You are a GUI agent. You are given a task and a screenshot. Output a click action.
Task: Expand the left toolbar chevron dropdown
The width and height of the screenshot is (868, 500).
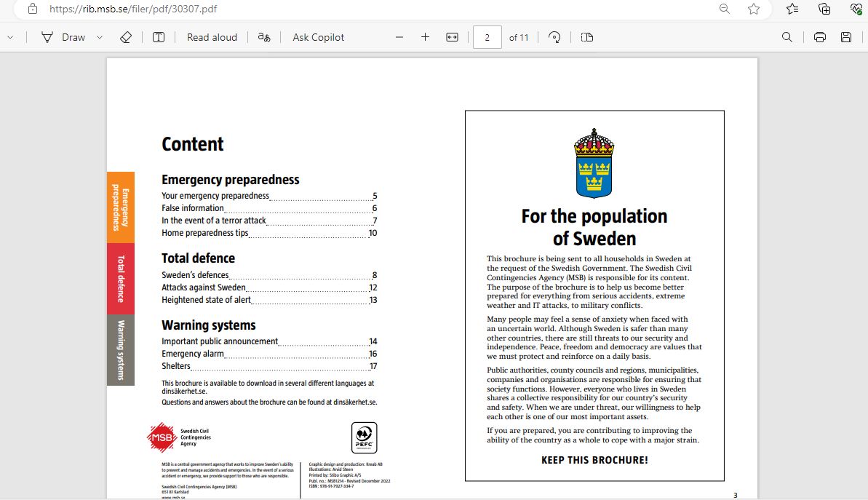pyautogui.click(x=10, y=38)
